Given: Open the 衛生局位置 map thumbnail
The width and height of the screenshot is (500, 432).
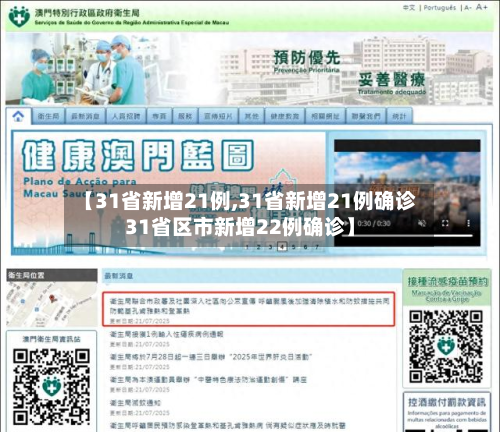Looking at the screenshot, I should (x=52, y=304).
